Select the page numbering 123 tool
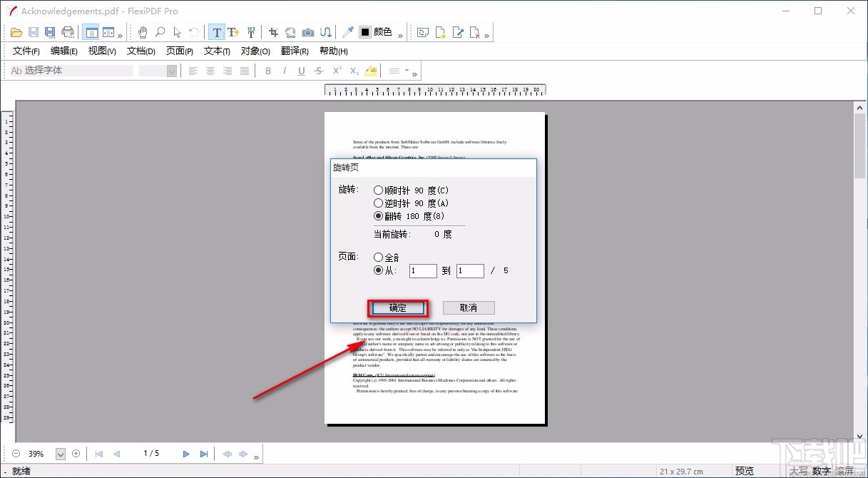The height and width of the screenshot is (478, 868). 251,32
